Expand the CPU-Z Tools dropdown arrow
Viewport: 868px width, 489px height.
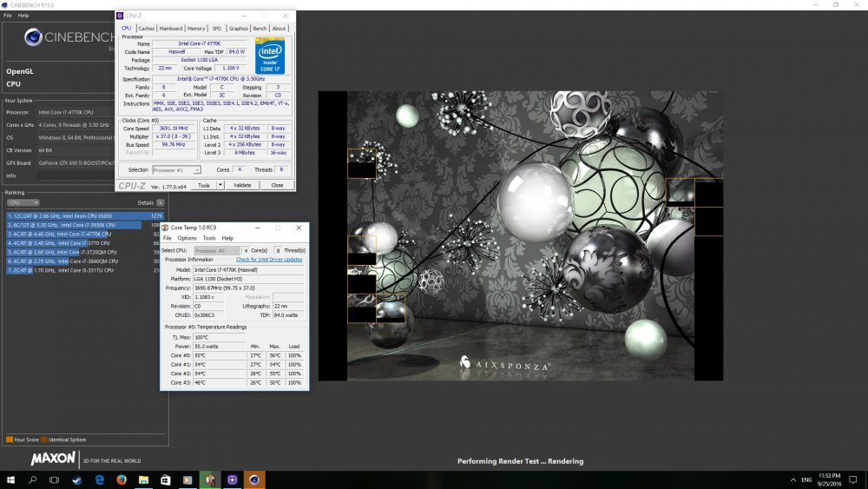tap(220, 185)
